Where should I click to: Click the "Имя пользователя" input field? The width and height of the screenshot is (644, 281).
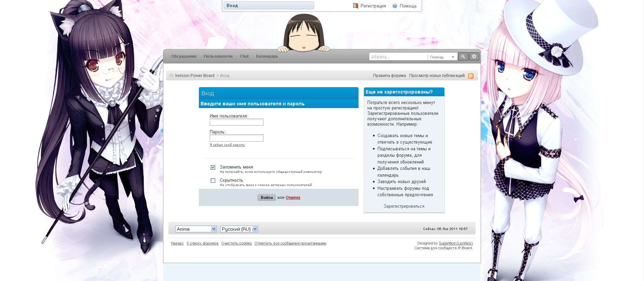(x=236, y=122)
